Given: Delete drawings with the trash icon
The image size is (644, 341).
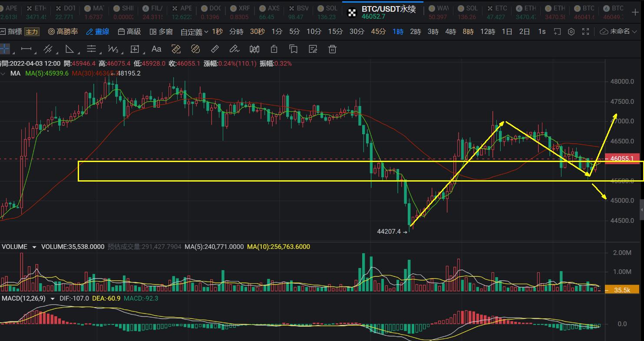Looking at the screenshot, I should pos(332,49).
